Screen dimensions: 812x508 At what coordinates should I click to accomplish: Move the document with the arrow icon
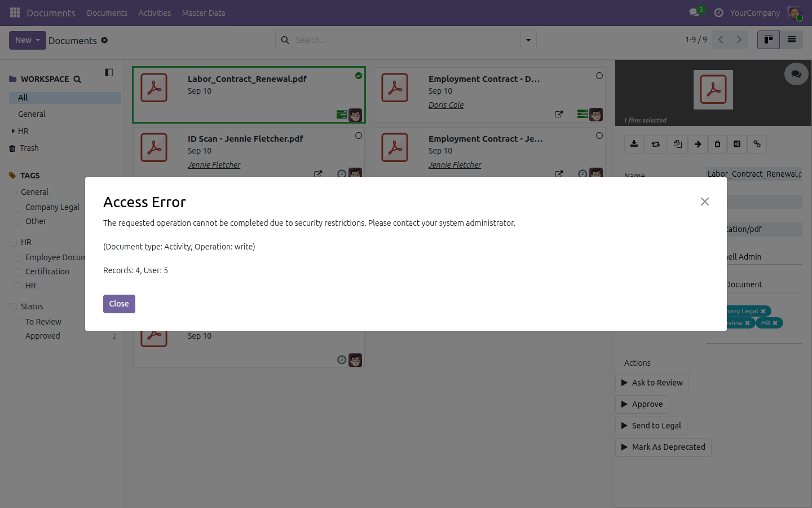(698, 144)
